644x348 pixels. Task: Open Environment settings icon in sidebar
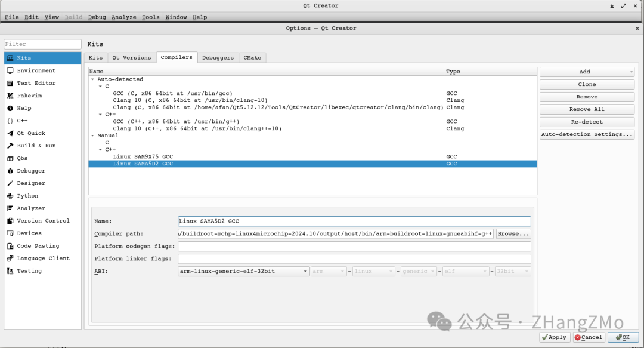click(x=10, y=71)
